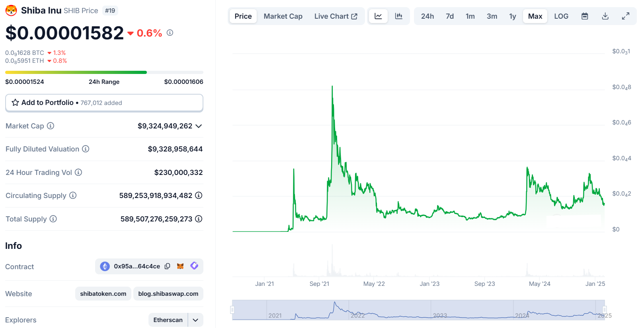
Task: Show 24 Hour Trading Vol info icon
Action: (x=78, y=172)
